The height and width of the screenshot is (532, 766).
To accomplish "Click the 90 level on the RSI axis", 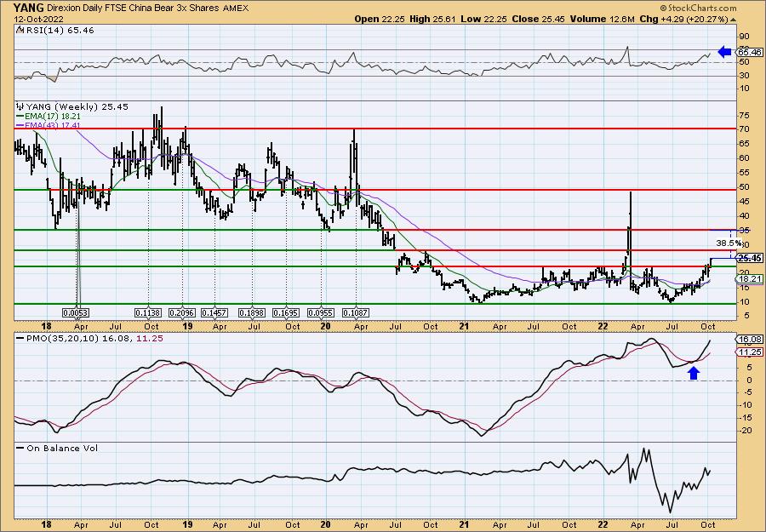I will pyautogui.click(x=745, y=36).
